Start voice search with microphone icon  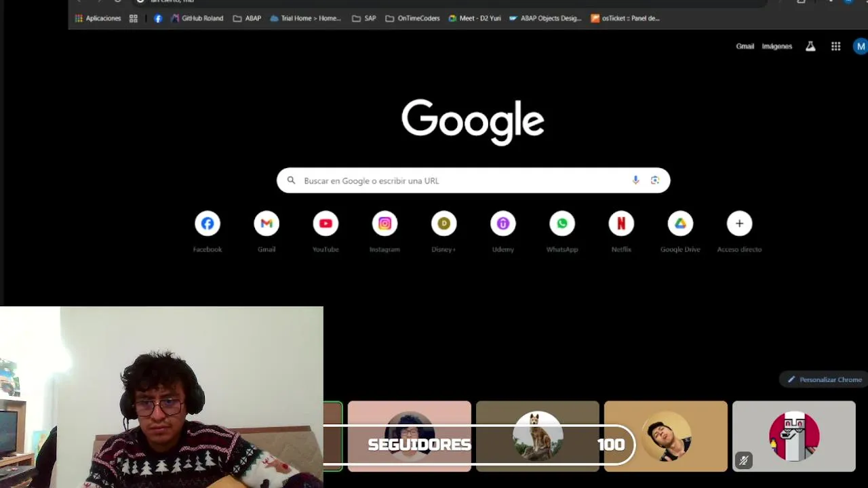point(635,180)
